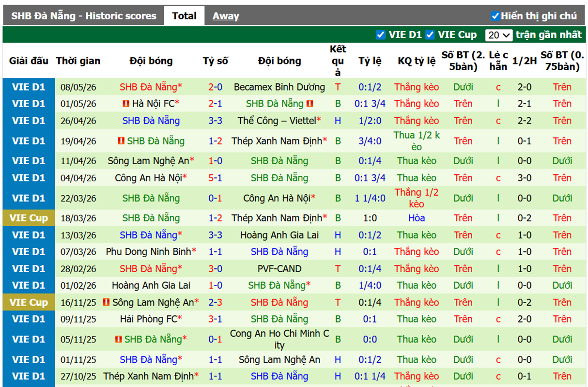The image size is (588, 387).
Task: Click the odds 1 1/4:0 on 22/03/26 row
Action: click(370, 198)
